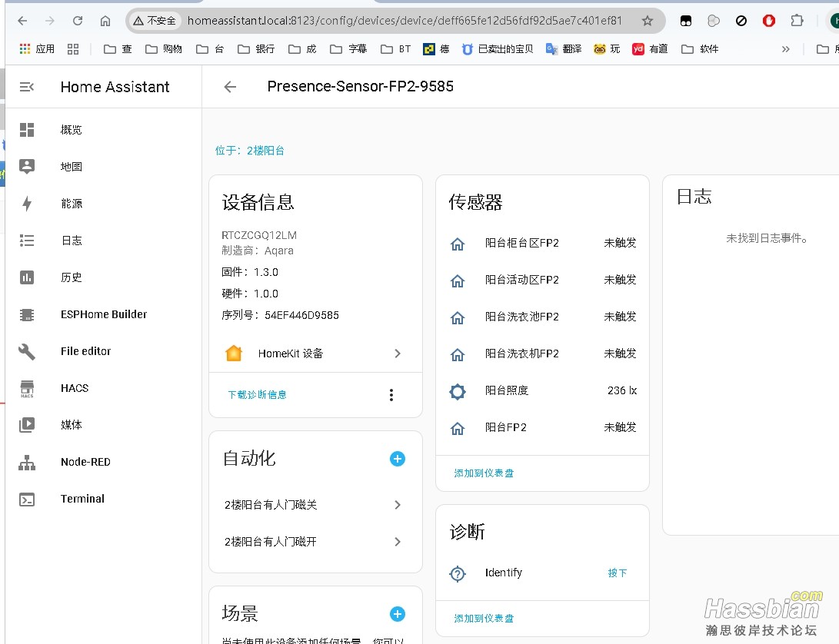Click the 阳台洗衣池FP2 sensor icon

[x=458, y=317]
